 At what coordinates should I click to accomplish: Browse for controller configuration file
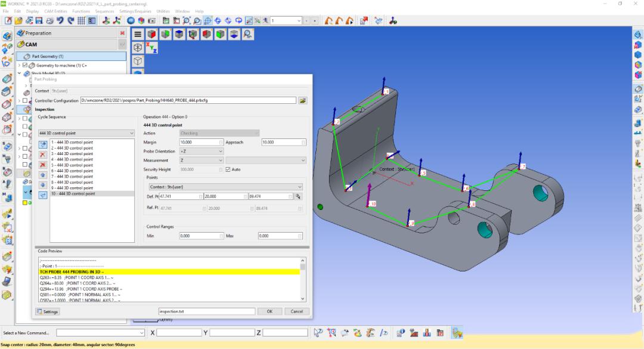[303, 100]
